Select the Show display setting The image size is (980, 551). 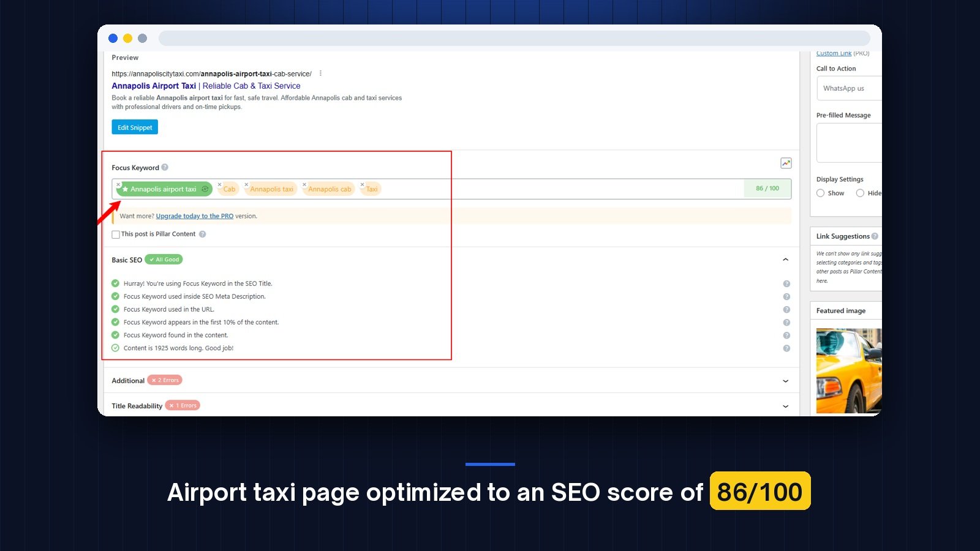tap(821, 193)
